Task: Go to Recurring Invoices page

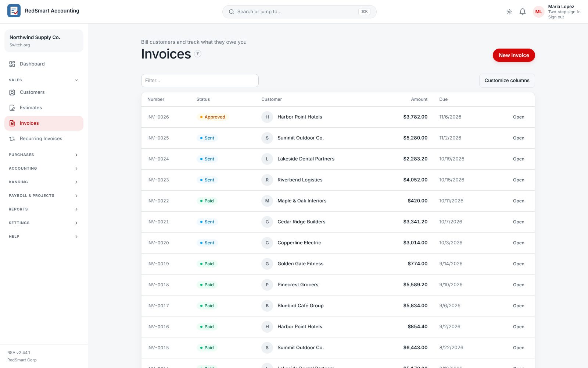Action: click(x=44, y=139)
